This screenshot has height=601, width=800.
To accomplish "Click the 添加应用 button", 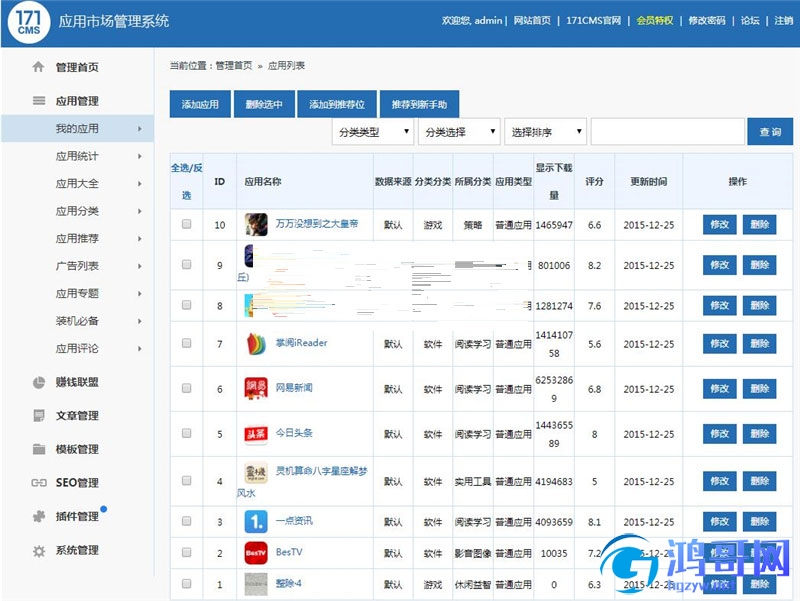I will click(x=200, y=104).
